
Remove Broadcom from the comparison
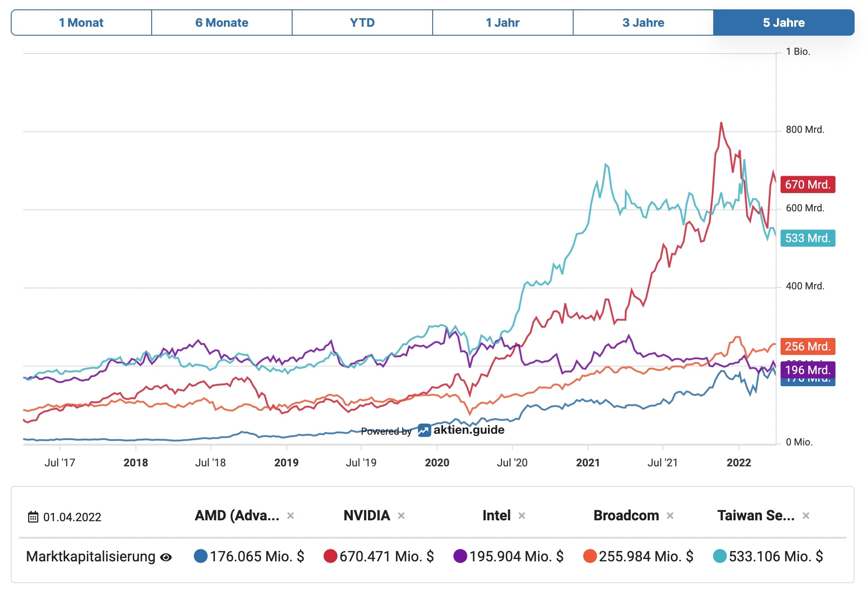[670, 516]
